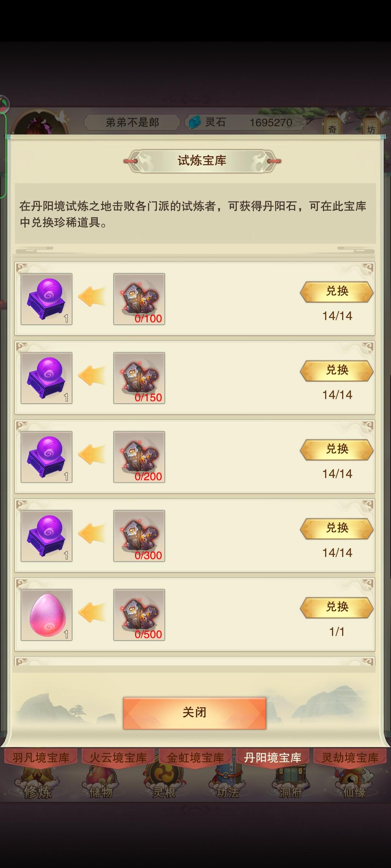Click 兑换 for the 0/300 stone exchange
391x868 pixels.
tap(337, 528)
